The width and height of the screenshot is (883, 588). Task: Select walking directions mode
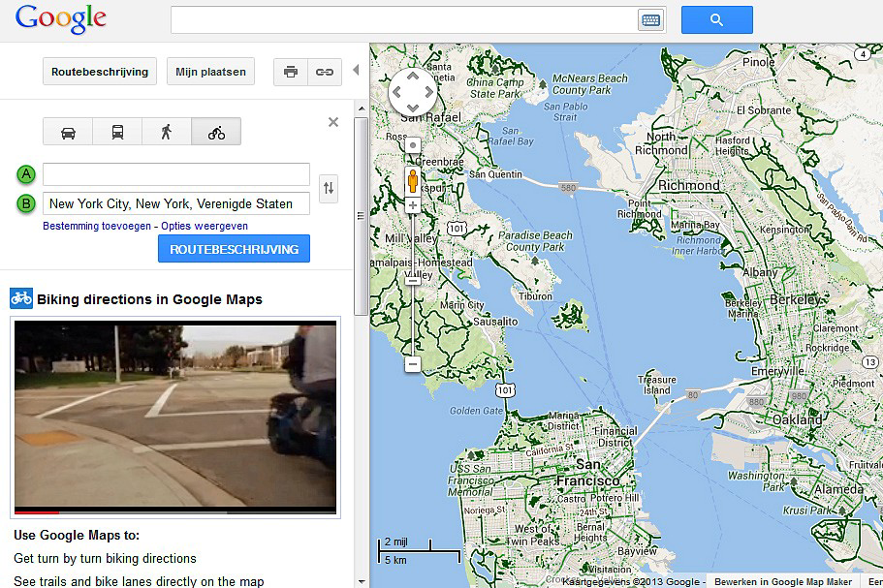pyautogui.click(x=167, y=131)
